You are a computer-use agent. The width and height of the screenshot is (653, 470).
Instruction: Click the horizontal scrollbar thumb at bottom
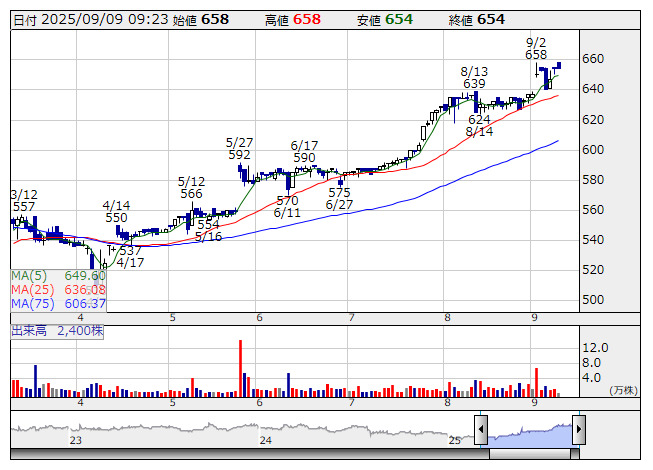coord(530,454)
